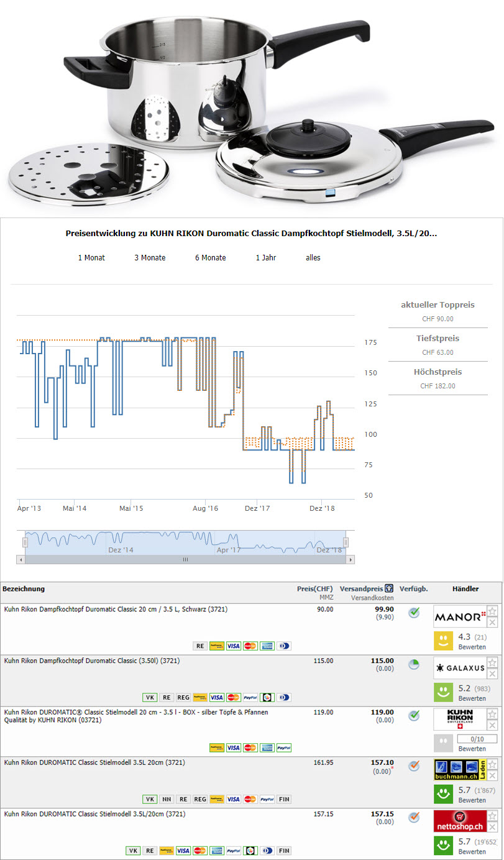504x860 pixels.
Task: Click the FIN payment badge in the buchmann.ch row
Action: point(283,799)
